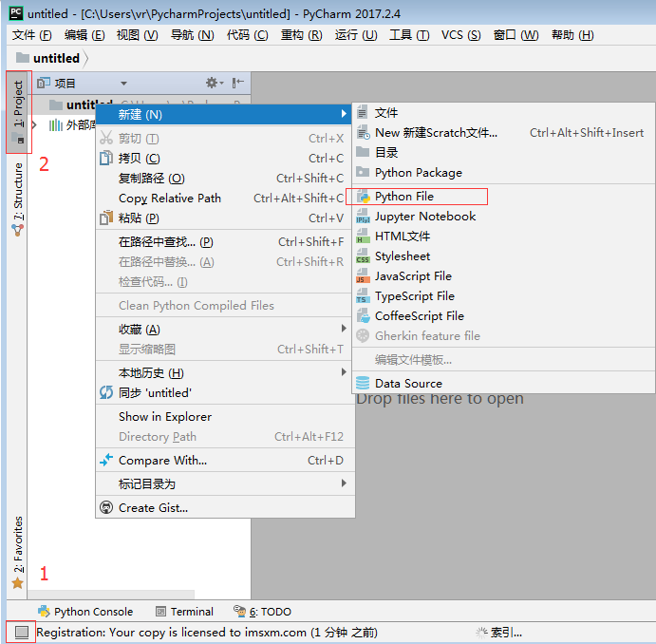Click the project settings gear icon
This screenshot has height=644, width=656.
pyautogui.click(x=215, y=83)
